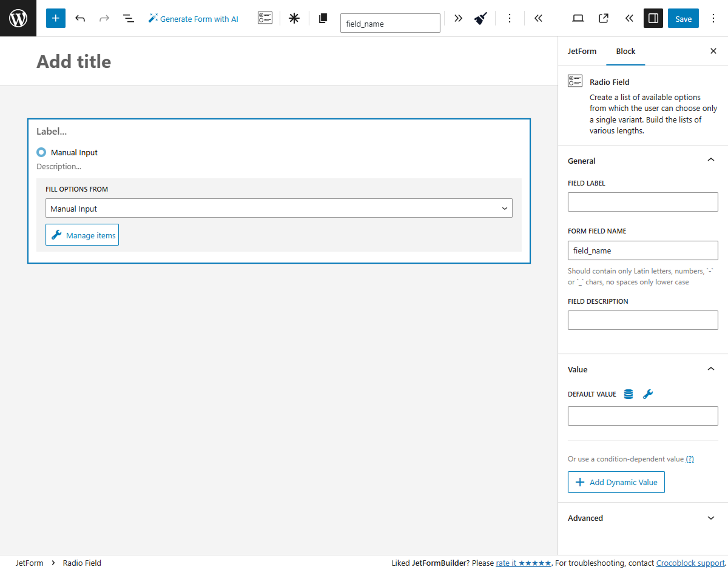The image size is (728, 570).
Task: Click the Redo arrow icon
Action: [x=104, y=18]
